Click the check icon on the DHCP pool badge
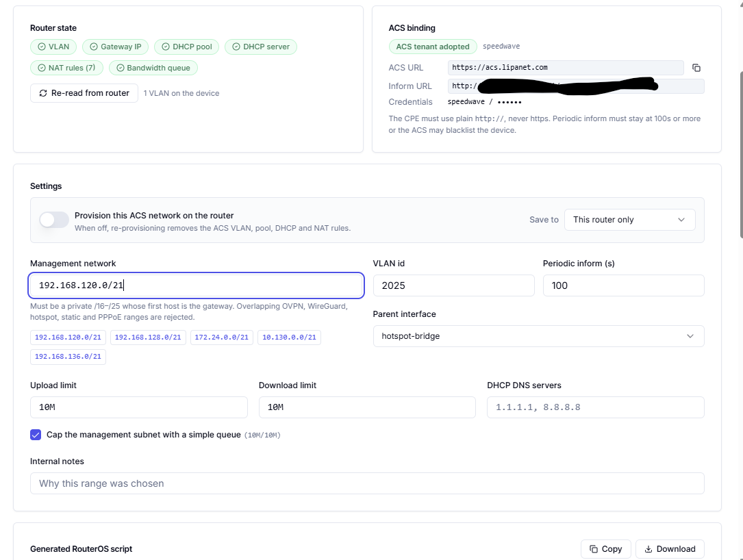This screenshot has width=743, height=560. point(166,47)
